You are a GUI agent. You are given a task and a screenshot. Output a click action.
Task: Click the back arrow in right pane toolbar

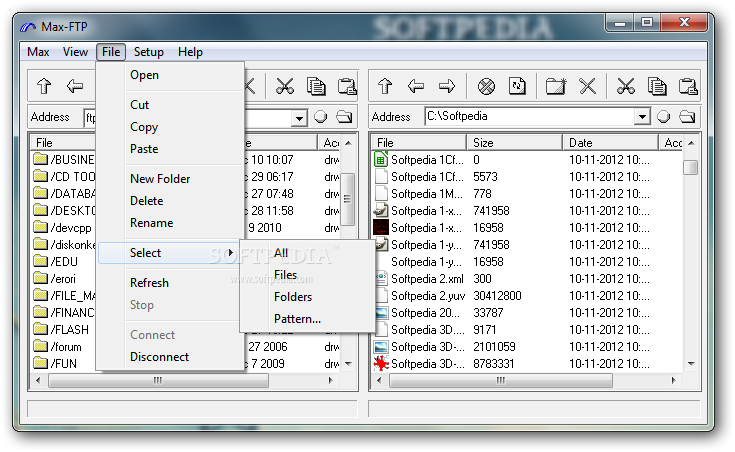pos(416,86)
